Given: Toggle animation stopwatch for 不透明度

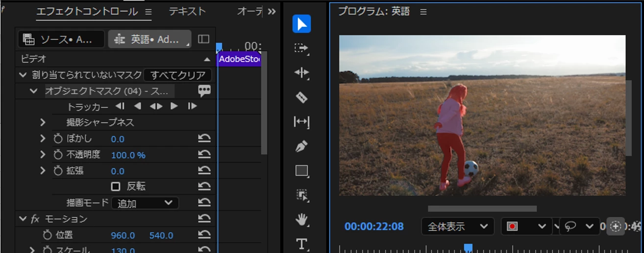Looking at the screenshot, I should (58, 155).
